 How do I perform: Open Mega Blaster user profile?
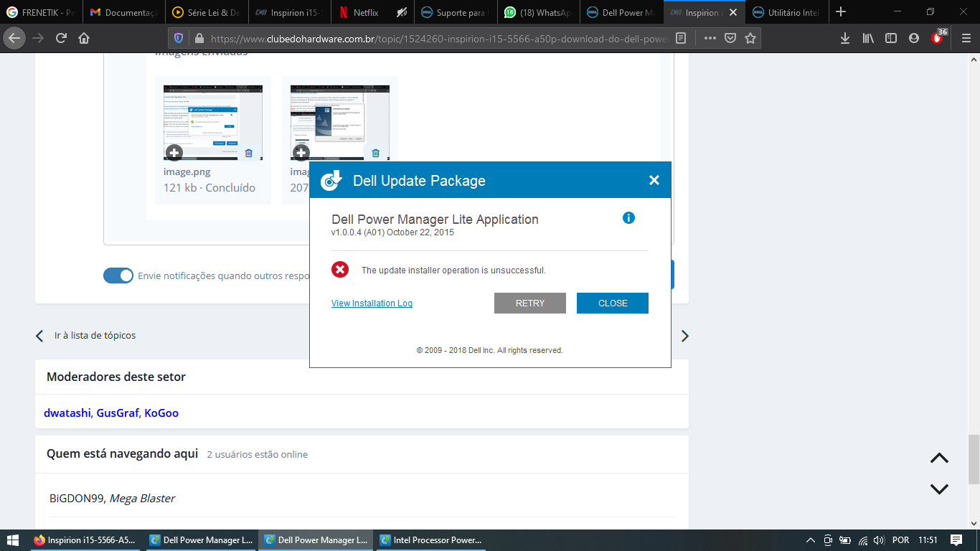pos(142,498)
